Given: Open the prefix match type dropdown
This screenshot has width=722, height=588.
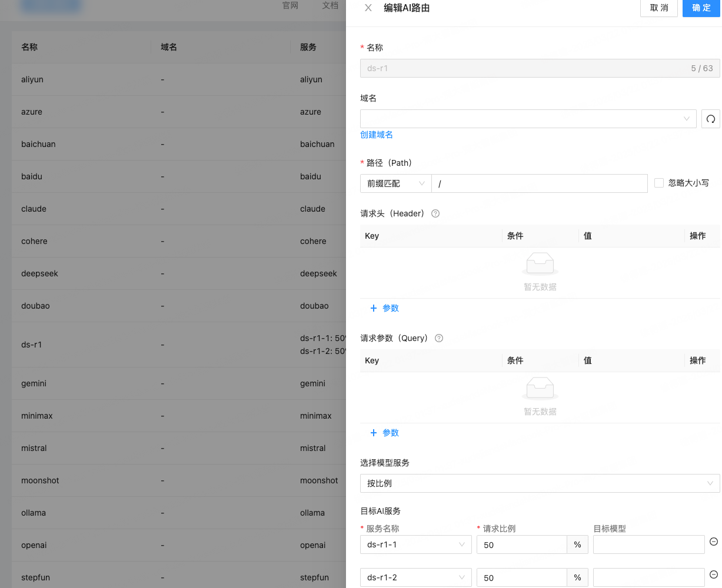Looking at the screenshot, I should [395, 183].
